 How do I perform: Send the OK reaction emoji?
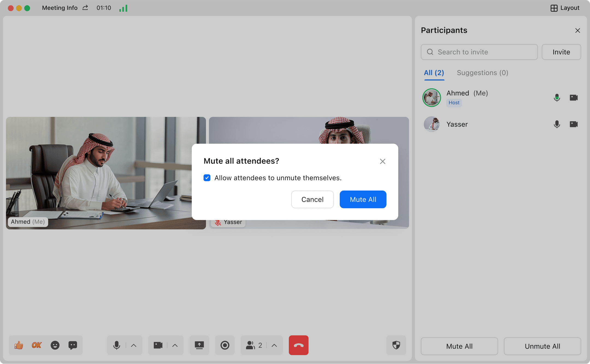(37, 345)
